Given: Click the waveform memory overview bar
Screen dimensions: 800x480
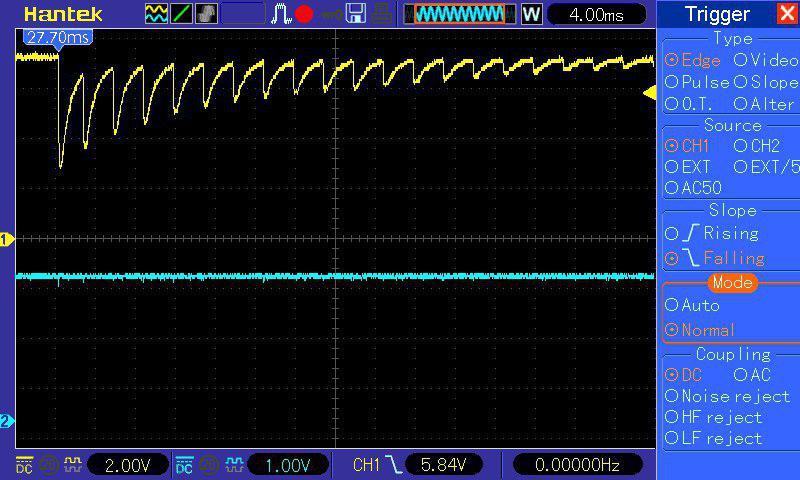Looking at the screenshot, I should pos(460,14).
